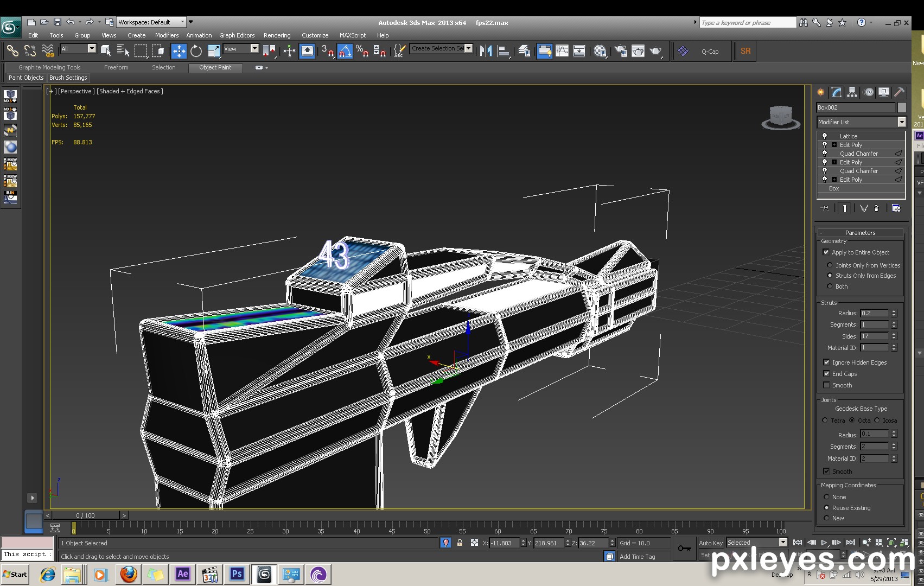Screen dimensions: 924x586
Task: Select the Select and Link tool
Action: [12, 51]
